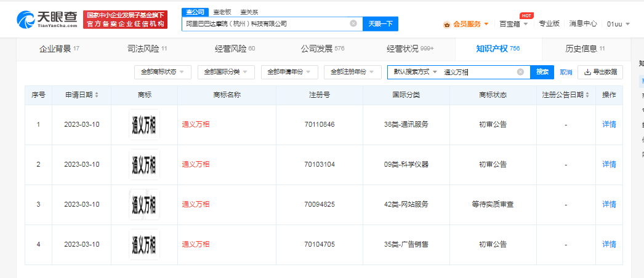Click 通义万相 name in 09类 row
Image resolution: width=644 pixels, height=278 pixels.
tap(196, 164)
